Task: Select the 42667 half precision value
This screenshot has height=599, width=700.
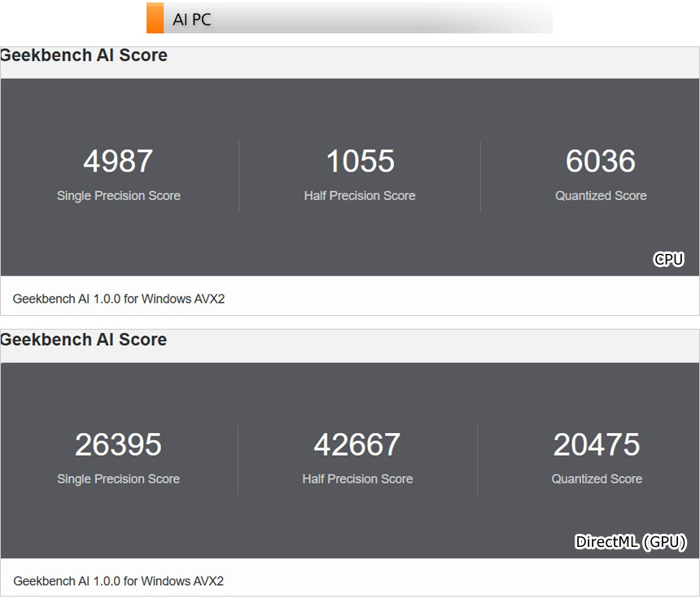Action: pos(357,444)
